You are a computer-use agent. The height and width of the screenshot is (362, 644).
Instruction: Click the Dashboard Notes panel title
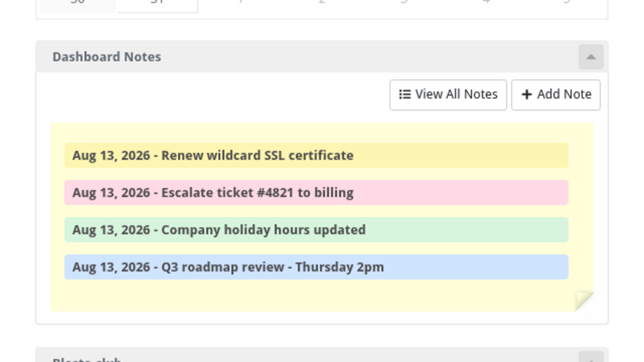pos(107,57)
